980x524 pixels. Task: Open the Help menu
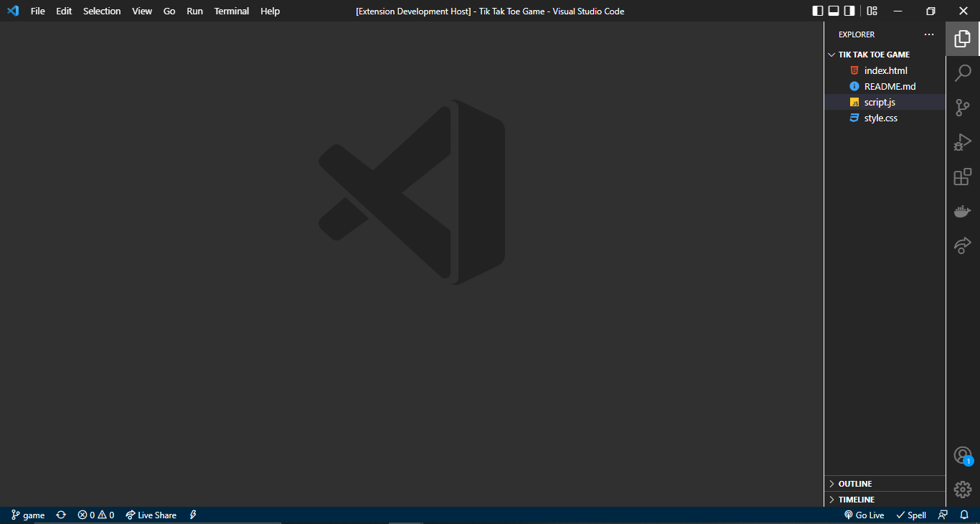[270, 11]
